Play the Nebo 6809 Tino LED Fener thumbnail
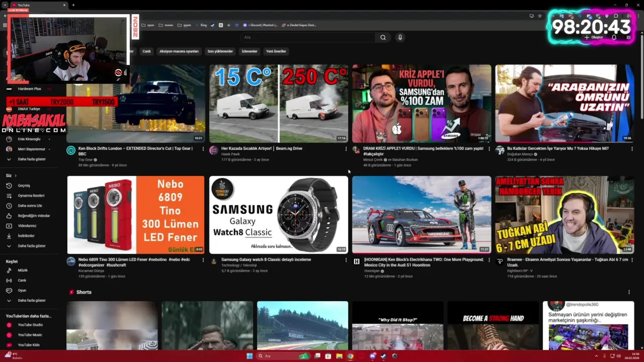Viewport: 644px width, 362px height. (x=136, y=215)
